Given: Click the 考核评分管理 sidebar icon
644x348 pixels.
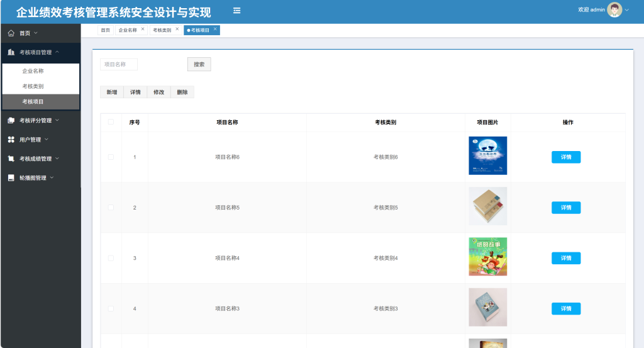Looking at the screenshot, I should click(x=11, y=120).
